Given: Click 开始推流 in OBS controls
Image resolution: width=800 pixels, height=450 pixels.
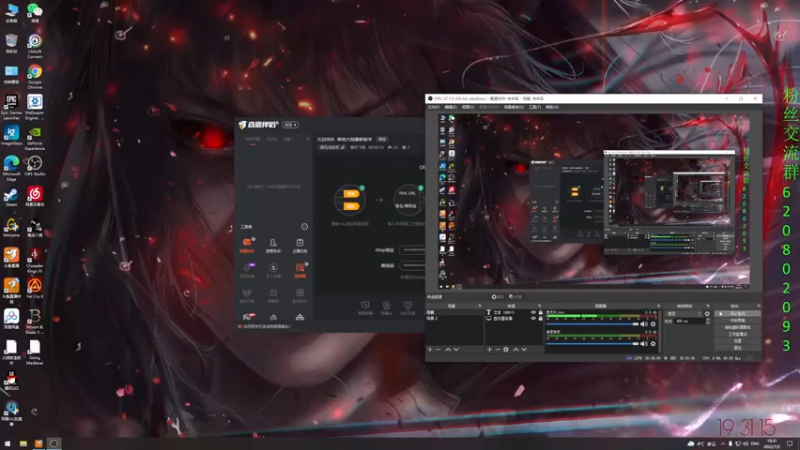Looking at the screenshot, I should click(x=738, y=314).
